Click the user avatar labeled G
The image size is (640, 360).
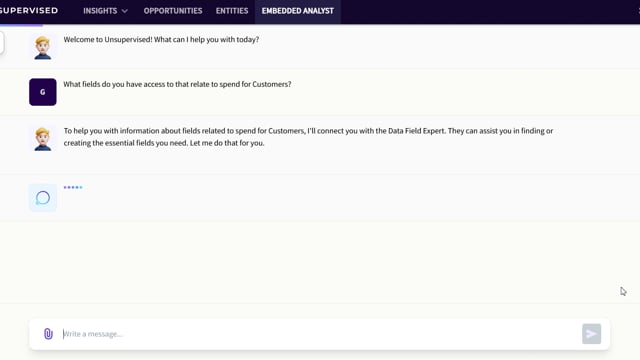click(43, 92)
